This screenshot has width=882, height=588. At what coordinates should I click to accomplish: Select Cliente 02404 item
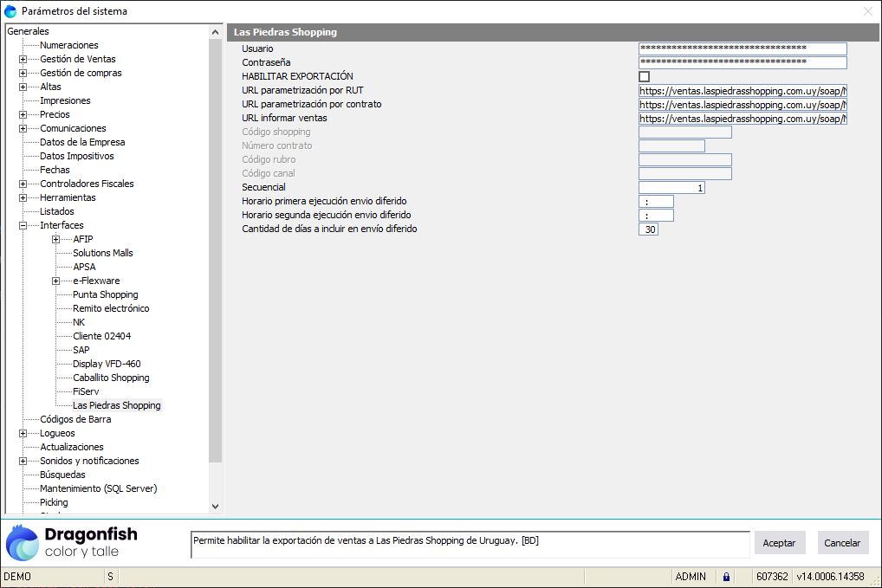click(x=102, y=336)
